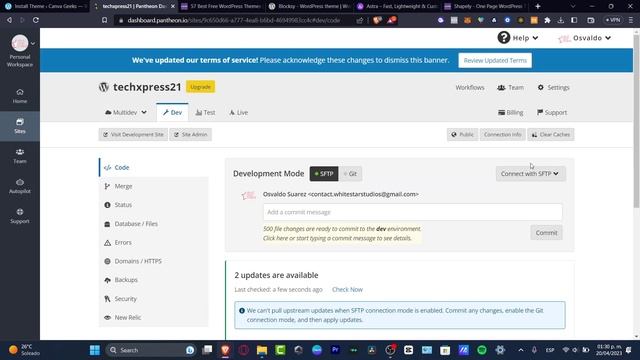Switch to 57 Best Free WordPress Themes tab
640x360 pixels.
click(x=220, y=7)
